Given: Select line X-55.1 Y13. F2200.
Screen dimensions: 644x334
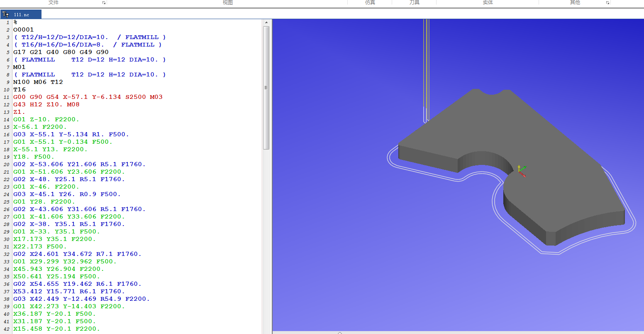Looking at the screenshot, I should (x=51, y=150).
